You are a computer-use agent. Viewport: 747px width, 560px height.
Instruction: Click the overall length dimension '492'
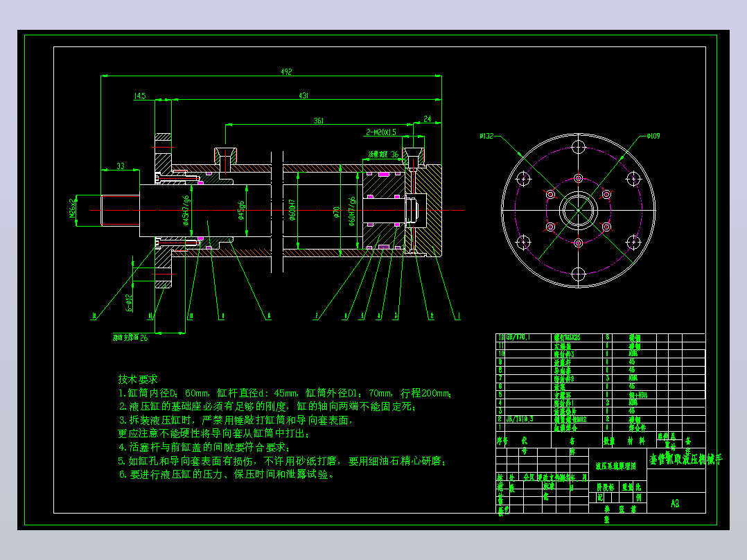(286, 72)
